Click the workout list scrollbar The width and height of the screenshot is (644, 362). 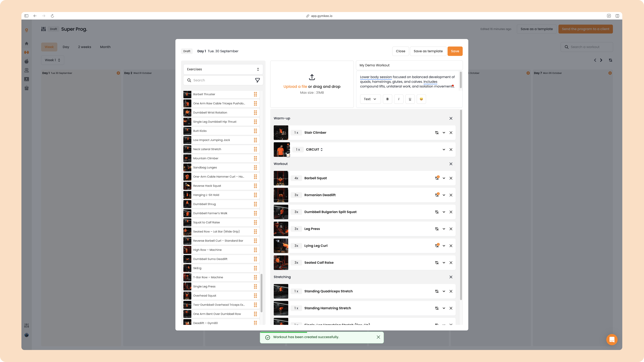tap(461, 205)
